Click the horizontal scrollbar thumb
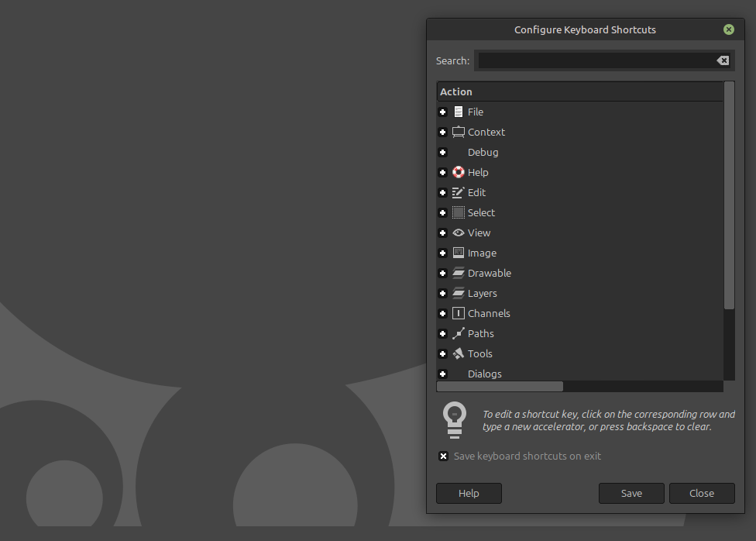This screenshot has width=756, height=541. pos(500,387)
